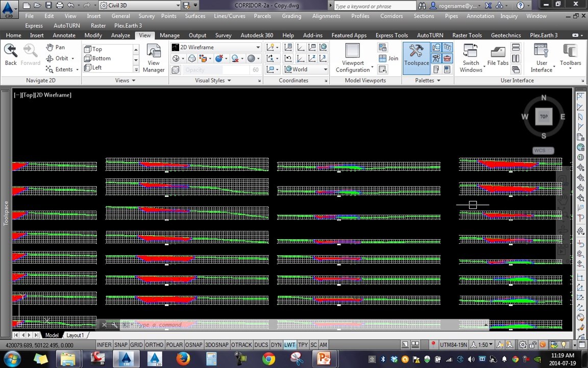The width and height of the screenshot is (588, 368).
Task: Open the Civil 3D application menu button
Action: pos(9,9)
